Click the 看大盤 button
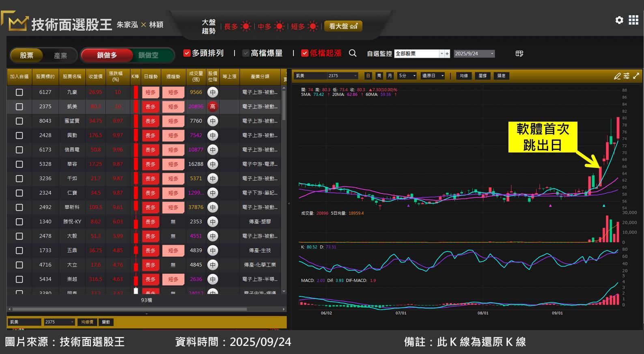Viewport: 644px width, 354px height. point(343,26)
